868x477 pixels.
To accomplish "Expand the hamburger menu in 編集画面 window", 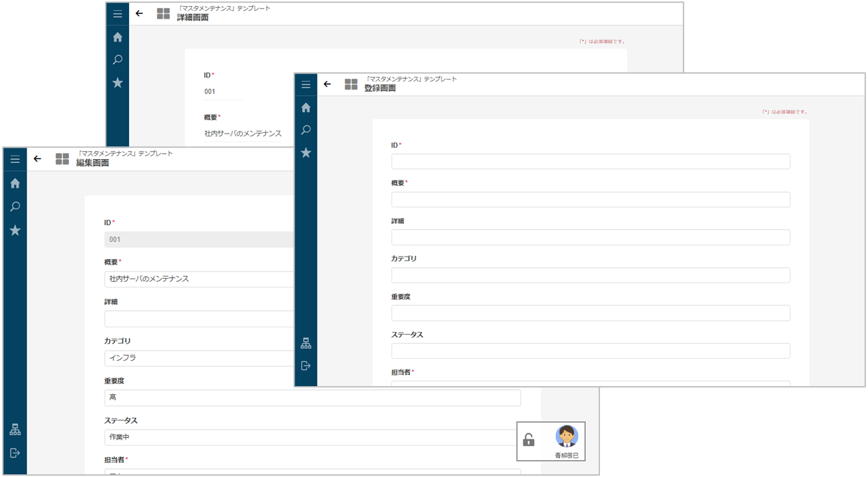I will 15,160.
